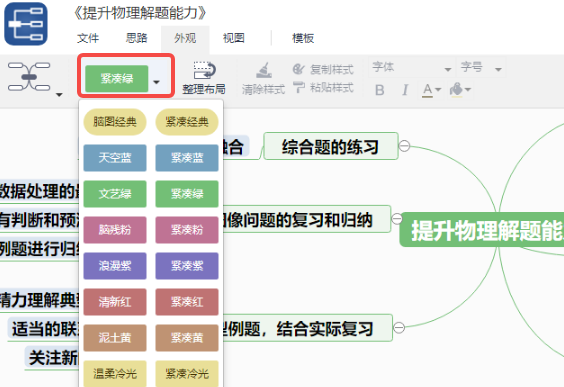564x387 pixels.
Task: Toggle bold formatting
Action: [379, 90]
